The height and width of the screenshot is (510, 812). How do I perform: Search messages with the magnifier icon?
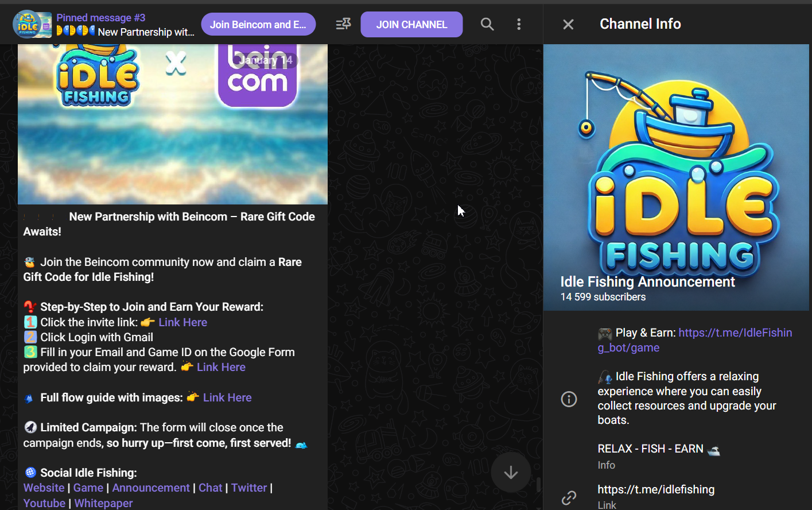[x=487, y=24]
